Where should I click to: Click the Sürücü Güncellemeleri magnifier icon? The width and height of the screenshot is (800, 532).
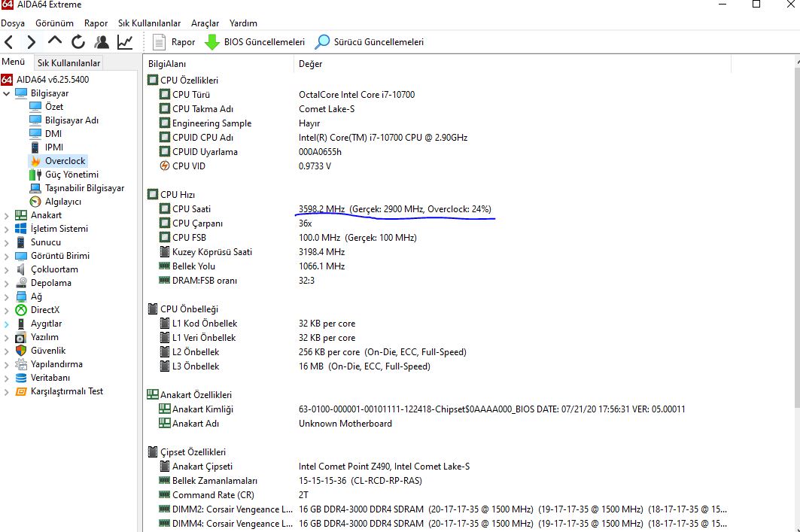coord(322,42)
